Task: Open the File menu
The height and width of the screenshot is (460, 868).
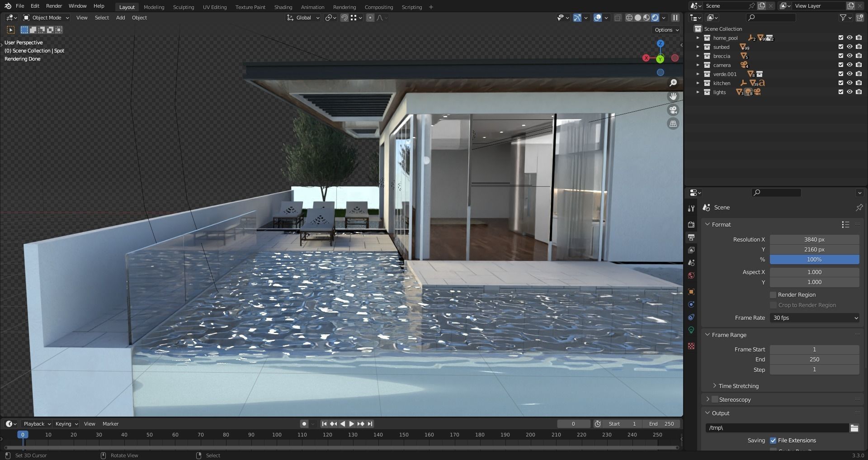Action: (20, 6)
